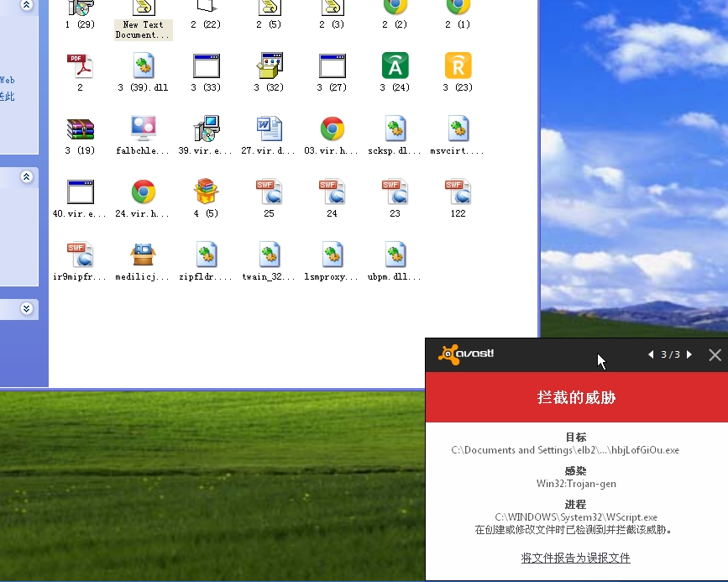Click the Avast logo in the alert

(x=466, y=354)
